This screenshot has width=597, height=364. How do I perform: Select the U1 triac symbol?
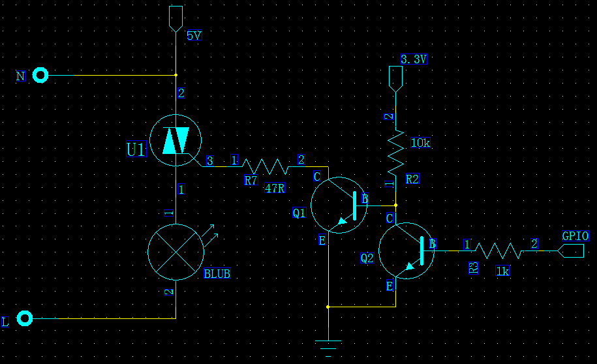click(x=175, y=140)
